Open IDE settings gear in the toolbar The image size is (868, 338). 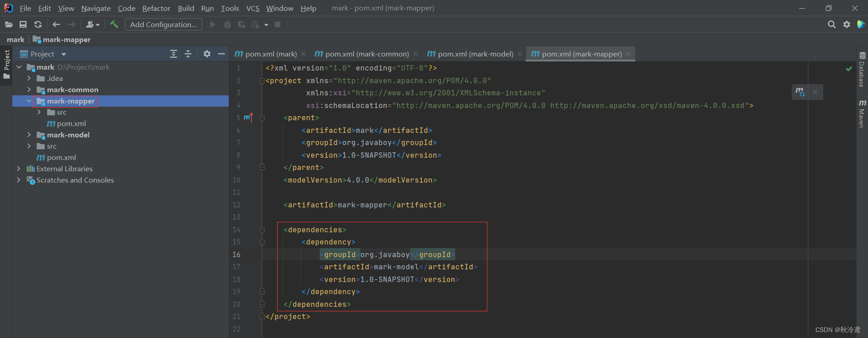(x=847, y=24)
